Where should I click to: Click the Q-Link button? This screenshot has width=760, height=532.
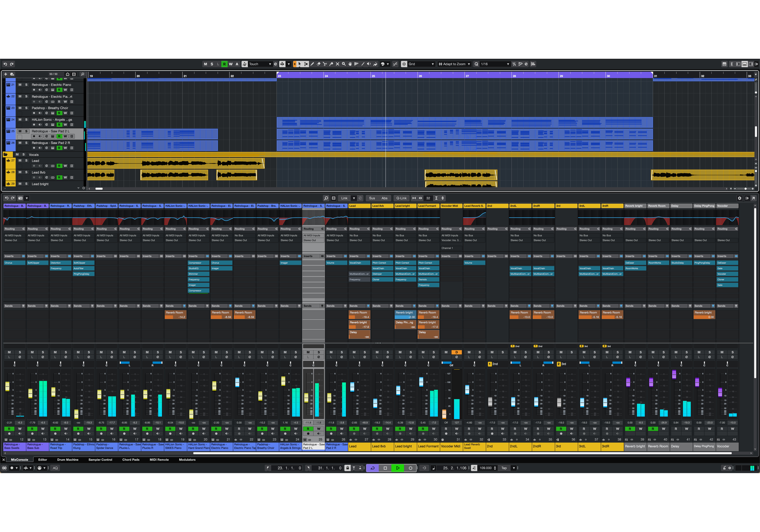click(401, 198)
